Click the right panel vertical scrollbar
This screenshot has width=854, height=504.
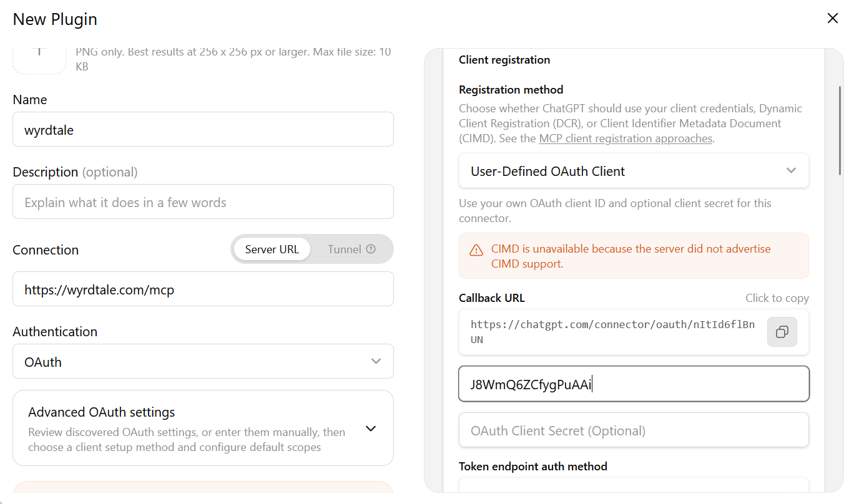840,131
